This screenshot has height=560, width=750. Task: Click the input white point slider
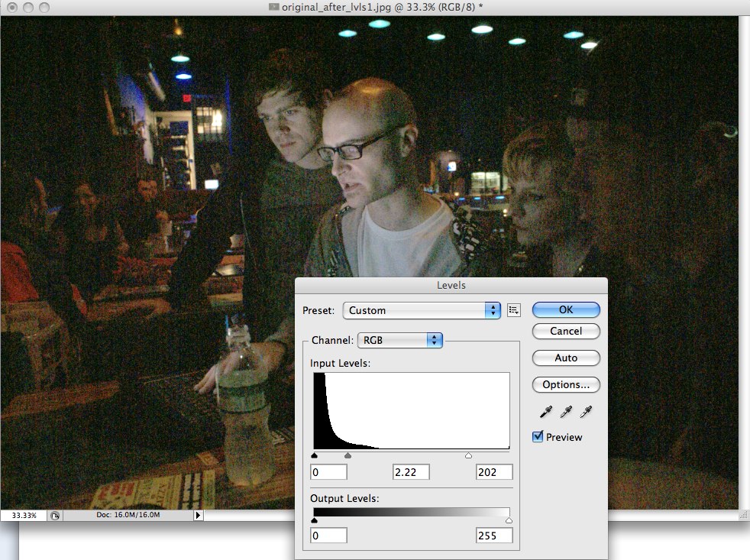coord(469,455)
